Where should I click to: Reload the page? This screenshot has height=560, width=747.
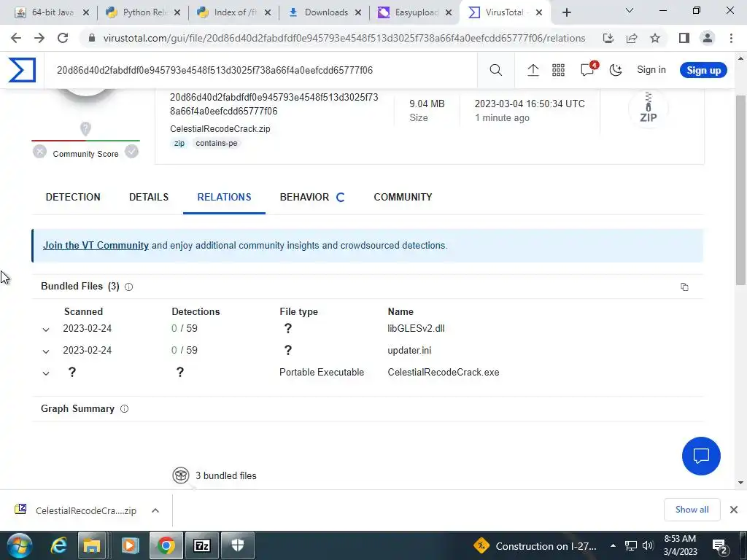click(x=63, y=38)
